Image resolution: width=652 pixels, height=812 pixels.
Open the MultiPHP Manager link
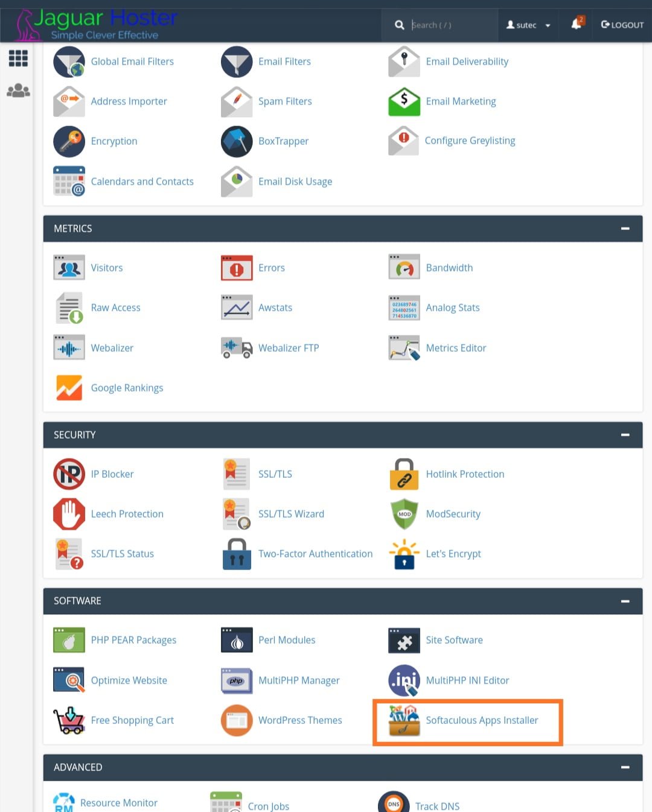click(x=299, y=680)
